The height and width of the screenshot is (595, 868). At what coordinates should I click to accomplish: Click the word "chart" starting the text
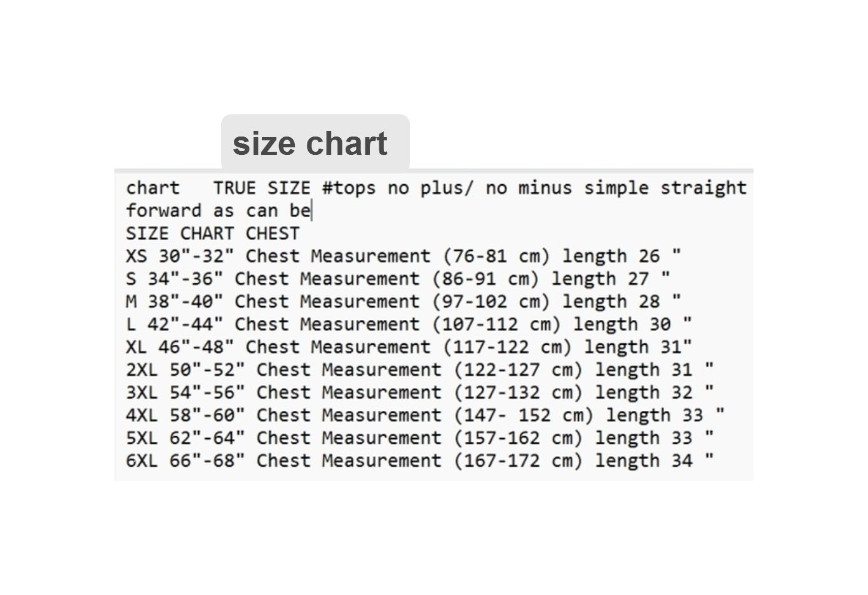point(153,188)
